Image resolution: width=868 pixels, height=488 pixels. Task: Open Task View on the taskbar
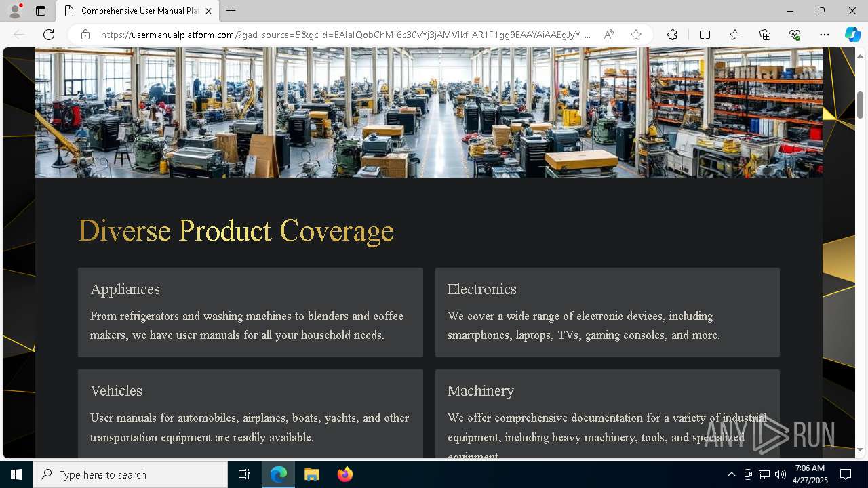244,474
